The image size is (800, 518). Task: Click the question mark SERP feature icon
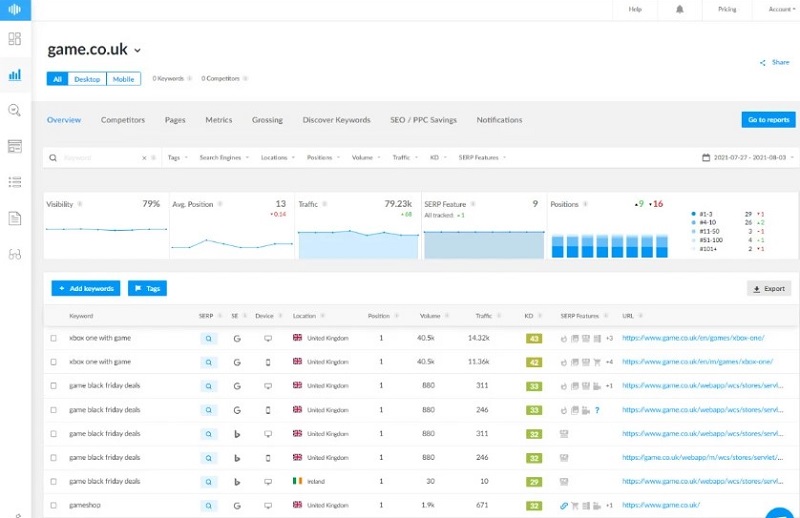[597, 410]
